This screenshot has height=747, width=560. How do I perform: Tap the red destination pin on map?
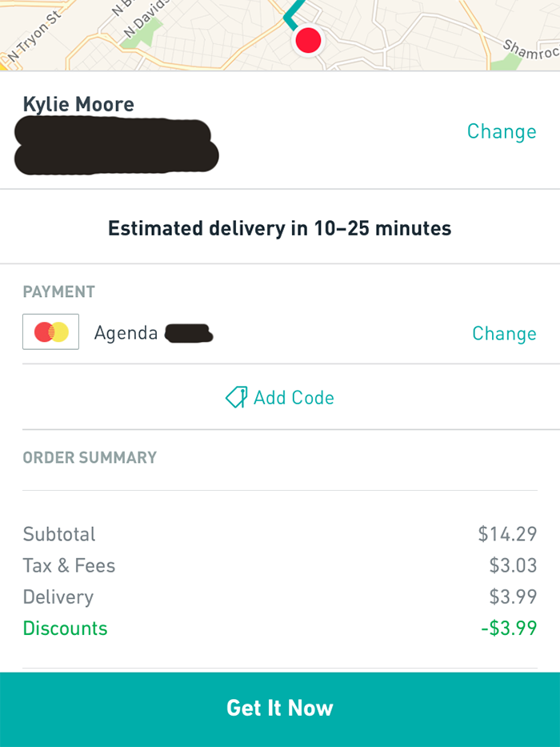tap(308, 40)
